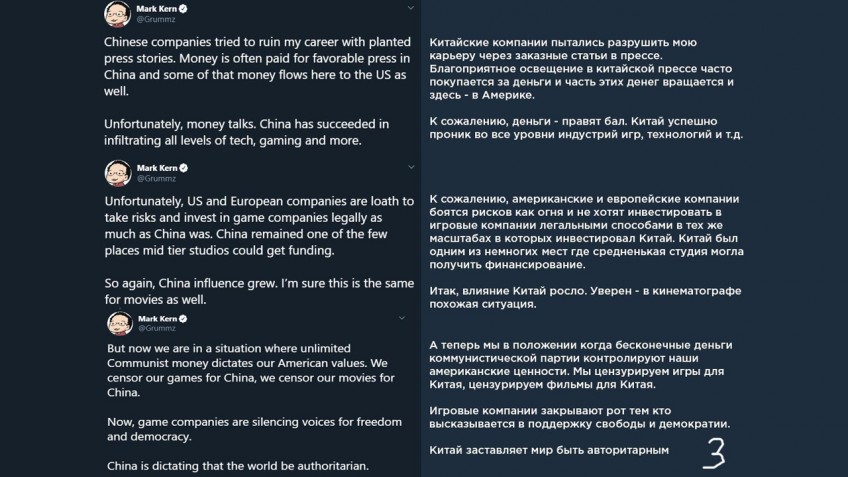Click Russian translation starting 'Китайские компании'

pos(581,69)
